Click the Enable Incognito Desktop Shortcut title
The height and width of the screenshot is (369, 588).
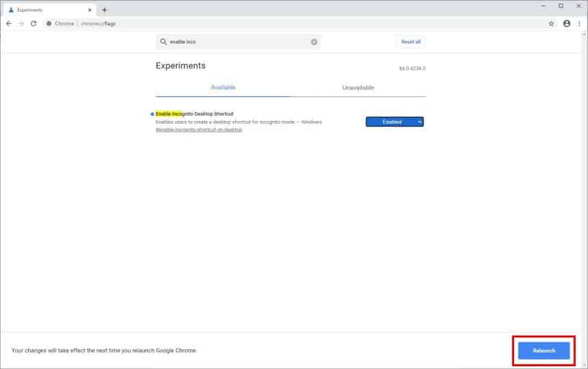tap(194, 114)
